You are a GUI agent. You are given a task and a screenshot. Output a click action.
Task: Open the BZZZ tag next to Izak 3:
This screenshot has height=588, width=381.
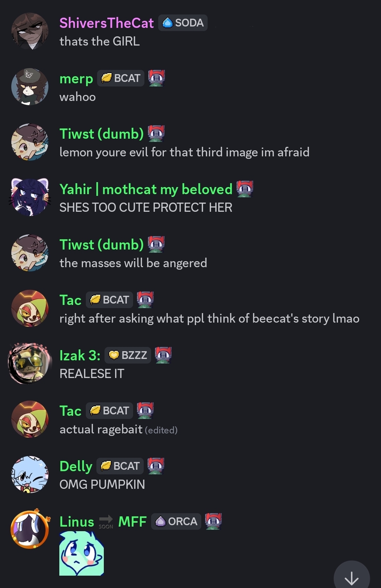coord(127,355)
